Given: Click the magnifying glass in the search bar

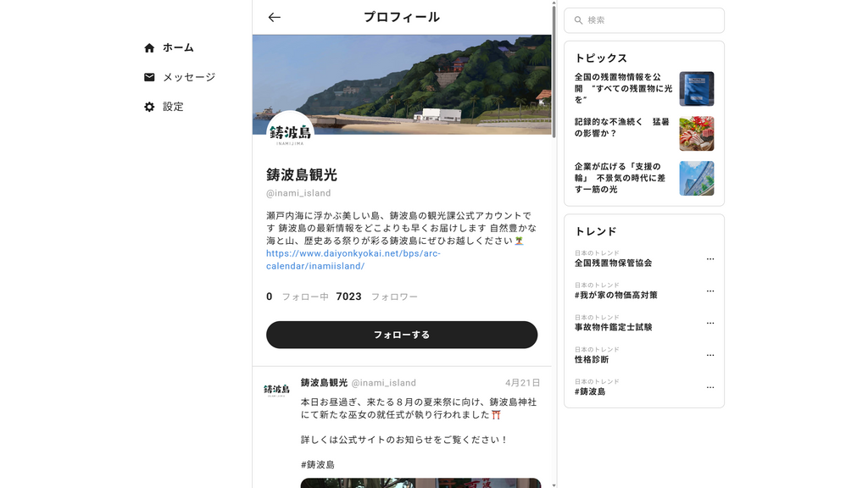Looking at the screenshot, I should click(579, 20).
